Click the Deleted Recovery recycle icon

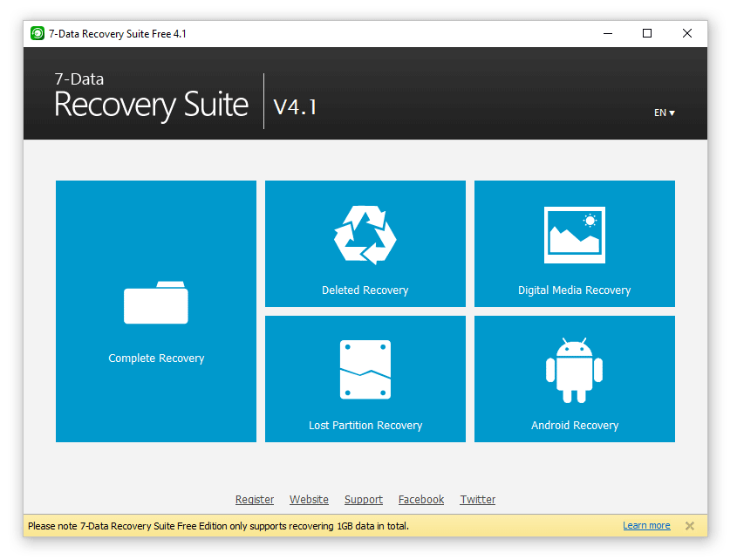[x=365, y=236]
